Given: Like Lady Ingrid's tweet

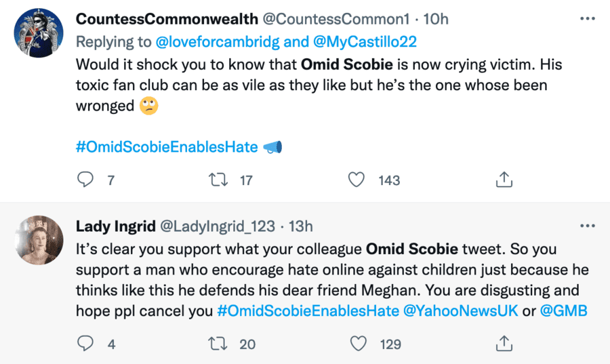Looking at the screenshot, I should pos(357,344).
